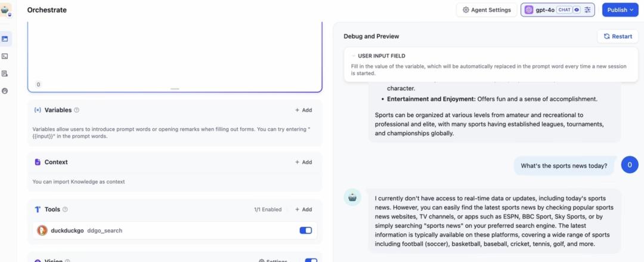
Task: Add a new variable
Action: point(304,110)
